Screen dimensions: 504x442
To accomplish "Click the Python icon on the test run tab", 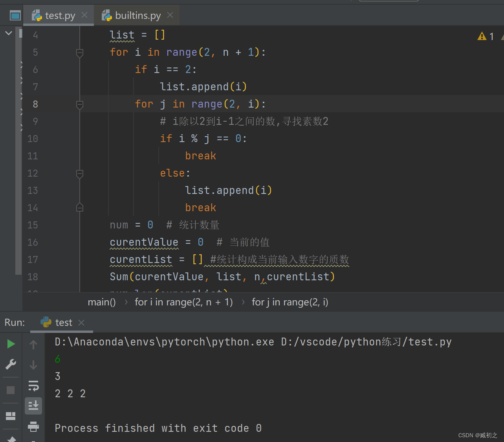I will 46,322.
